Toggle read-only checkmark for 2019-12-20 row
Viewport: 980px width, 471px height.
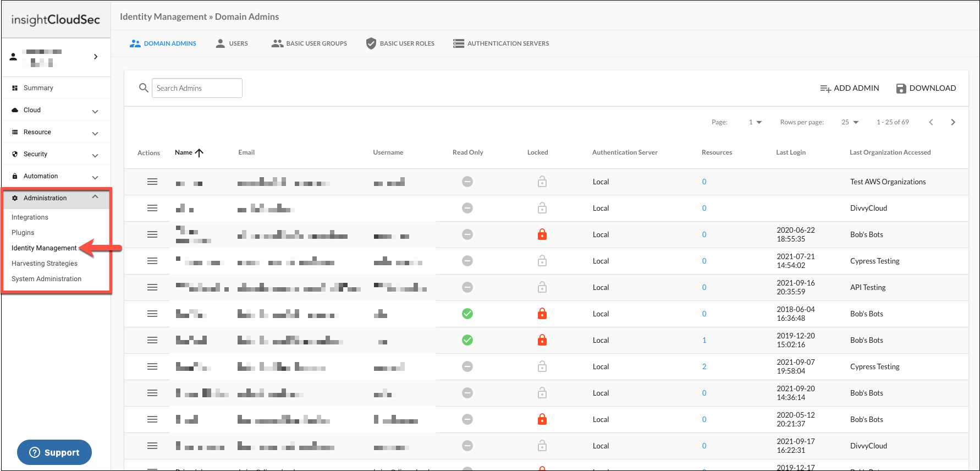467,340
